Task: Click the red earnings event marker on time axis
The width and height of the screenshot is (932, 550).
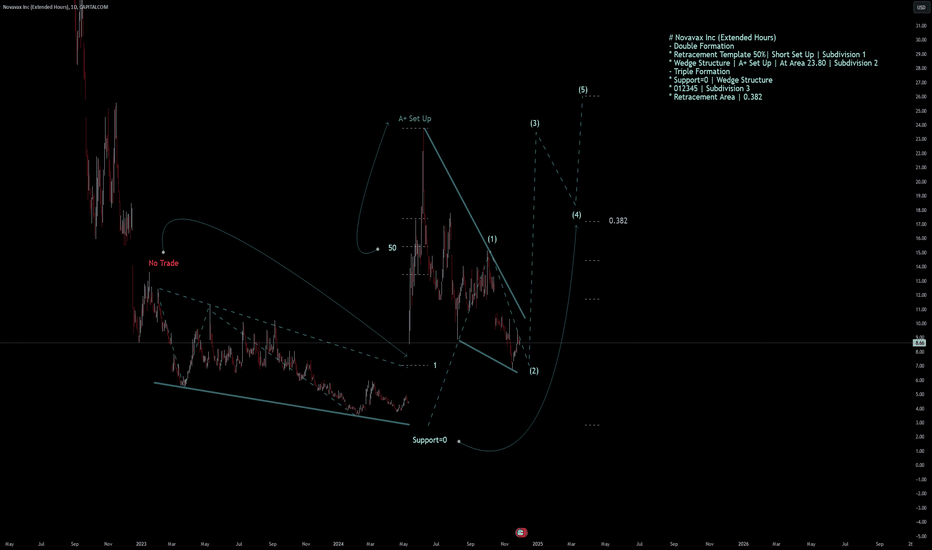Action: pos(521,532)
